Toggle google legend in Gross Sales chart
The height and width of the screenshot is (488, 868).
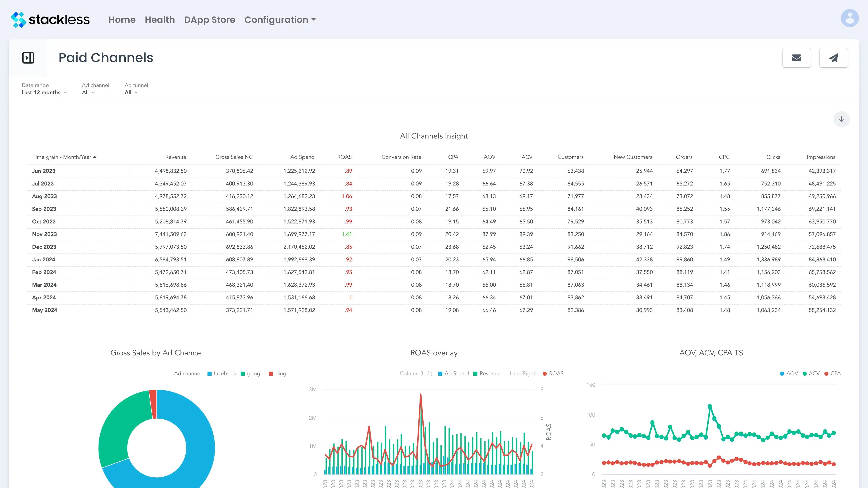coord(252,373)
